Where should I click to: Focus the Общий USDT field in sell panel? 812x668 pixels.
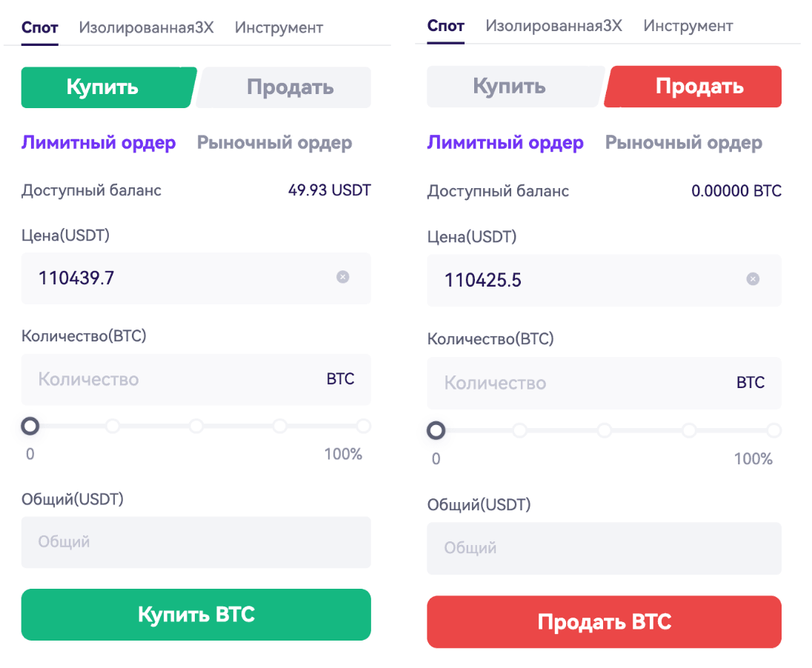tap(604, 548)
